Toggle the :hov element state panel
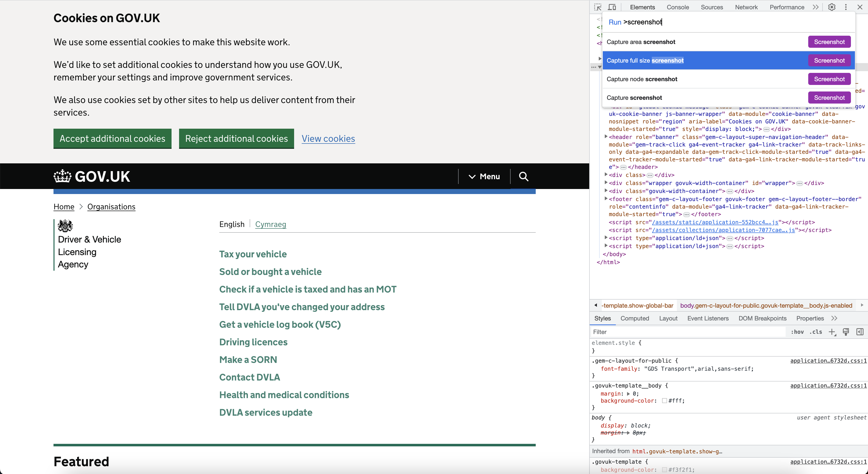The width and height of the screenshot is (868, 474). click(x=797, y=332)
